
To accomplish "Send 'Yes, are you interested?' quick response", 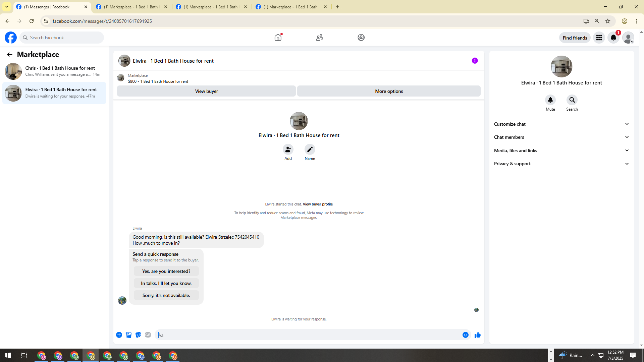I will [166, 271].
